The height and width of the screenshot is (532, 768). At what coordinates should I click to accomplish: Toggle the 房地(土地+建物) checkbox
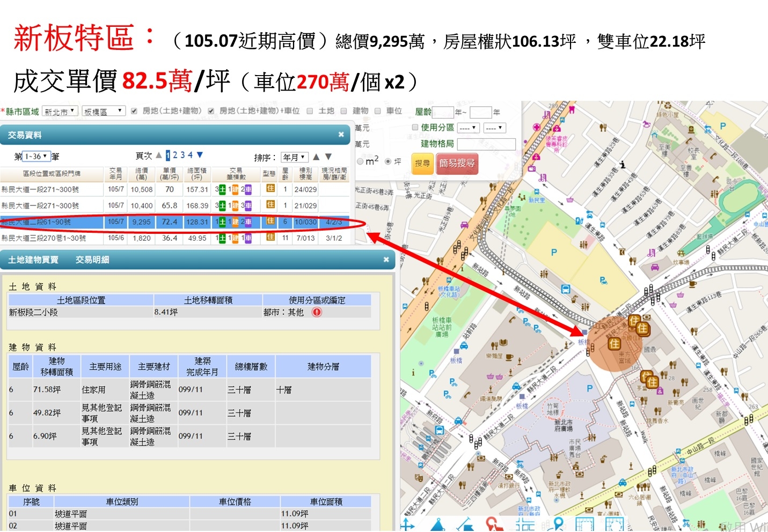click(134, 111)
